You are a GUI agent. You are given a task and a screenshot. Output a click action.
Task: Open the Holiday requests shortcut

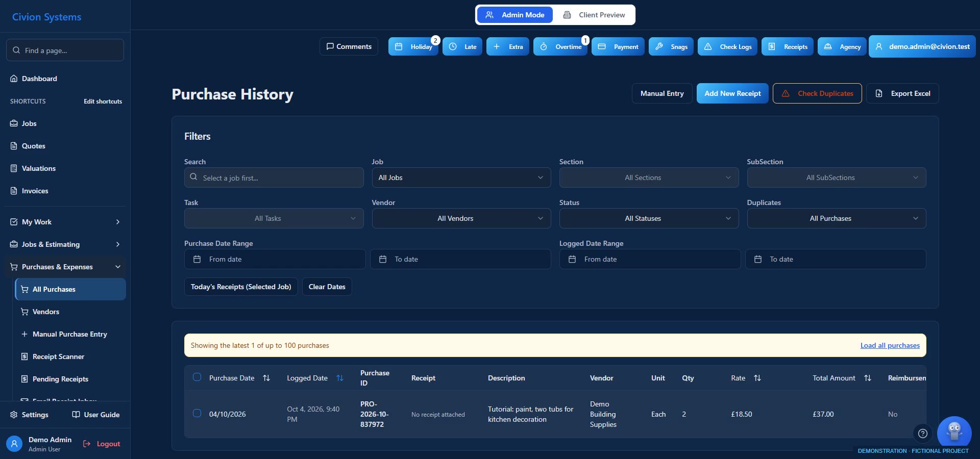(x=413, y=46)
